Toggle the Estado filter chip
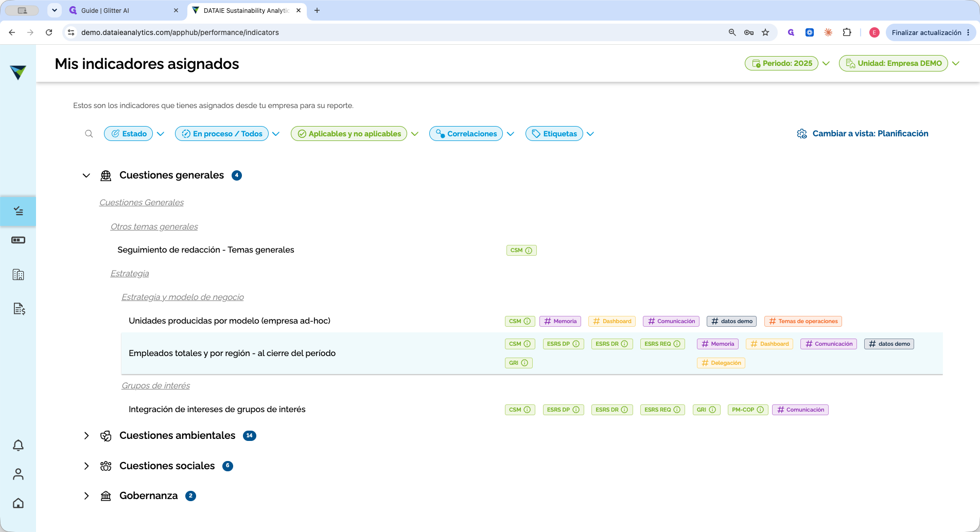 tap(129, 134)
